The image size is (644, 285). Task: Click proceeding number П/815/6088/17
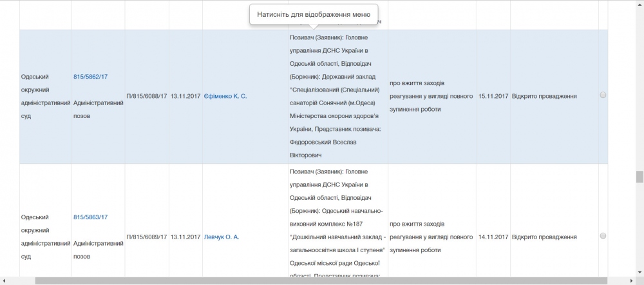[x=147, y=96]
